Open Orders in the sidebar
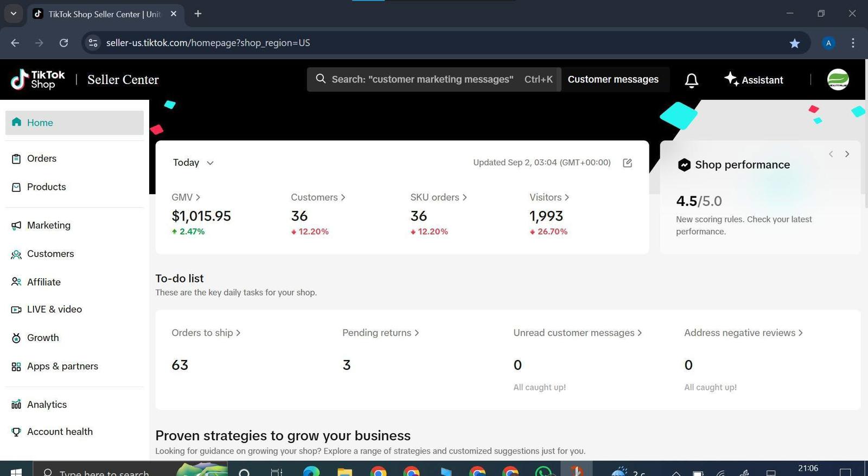Screen dimensions: 868x476 (42, 158)
